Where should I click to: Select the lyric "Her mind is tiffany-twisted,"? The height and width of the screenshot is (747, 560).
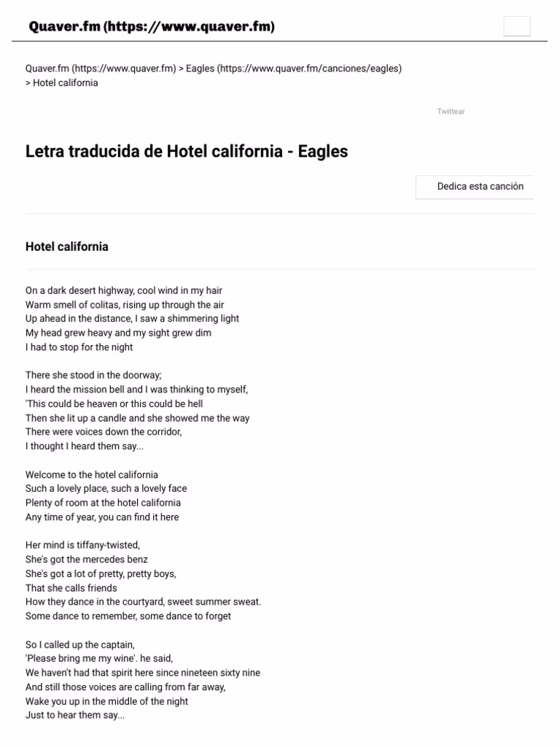(x=82, y=544)
